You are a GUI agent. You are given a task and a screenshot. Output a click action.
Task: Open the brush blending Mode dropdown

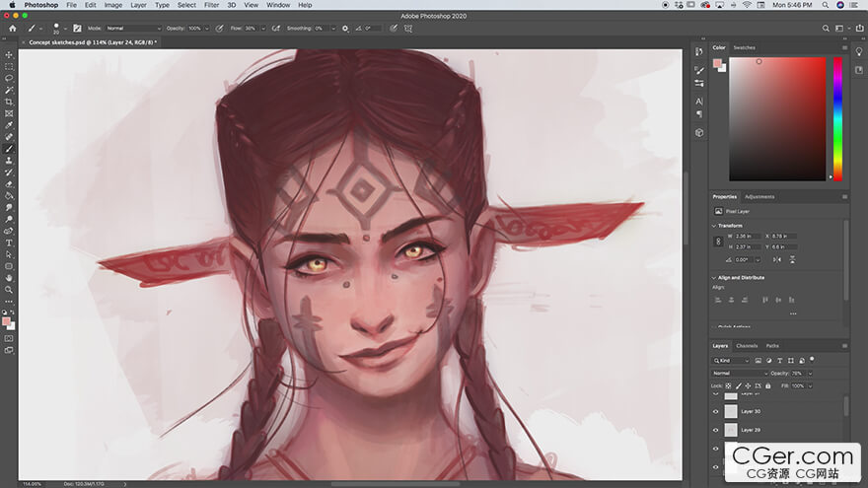(133, 29)
